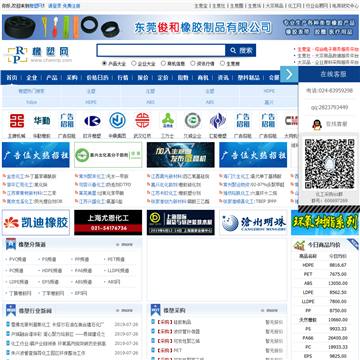Open the EPS频道 link
Screen dimensions: 360x360
click(51, 282)
